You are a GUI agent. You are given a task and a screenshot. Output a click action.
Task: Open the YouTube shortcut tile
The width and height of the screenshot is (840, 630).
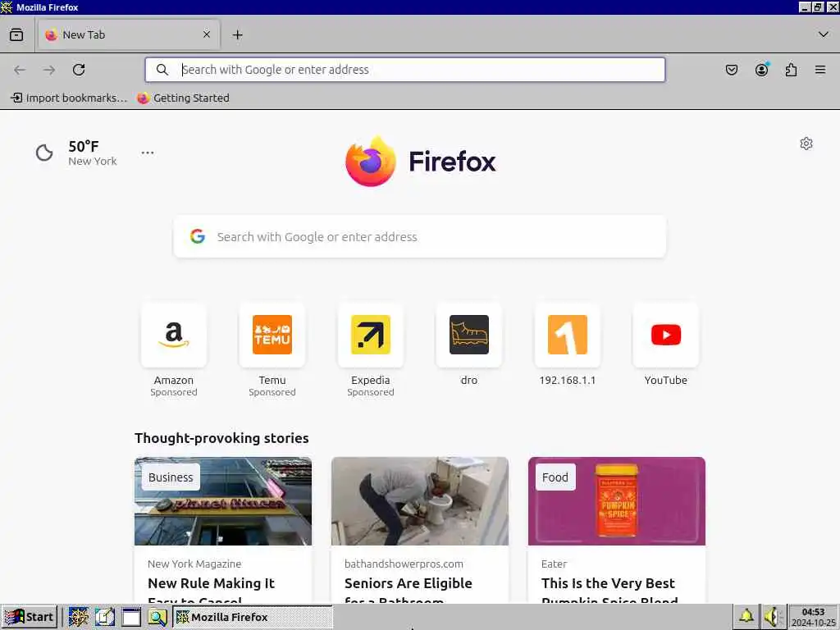coord(666,345)
